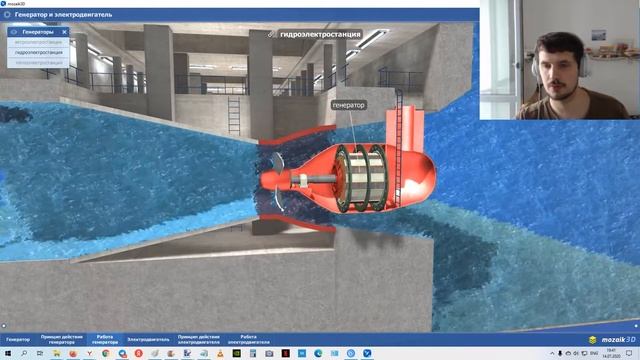
Task: Open the VLC cone taskbar icon
Action: (220, 353)
